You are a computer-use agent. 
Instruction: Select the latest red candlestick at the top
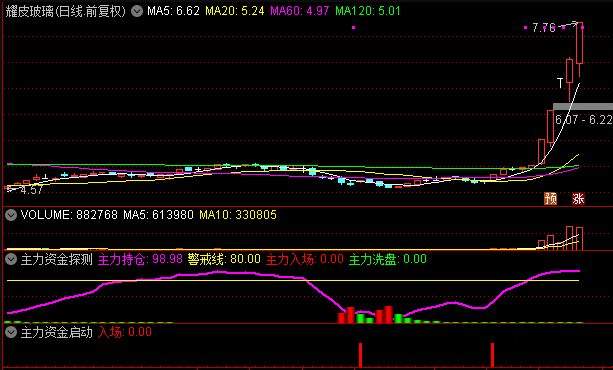pos(579,43)
